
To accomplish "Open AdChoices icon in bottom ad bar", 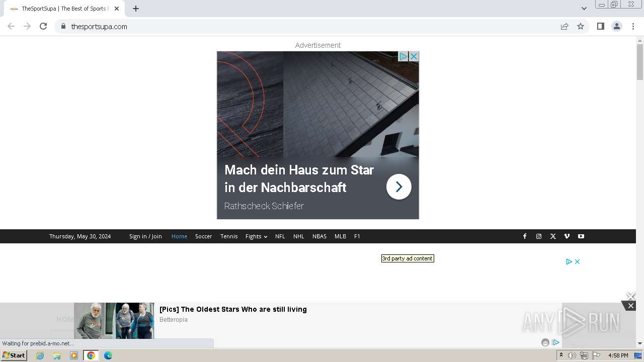I will click(x=555, y=342).
